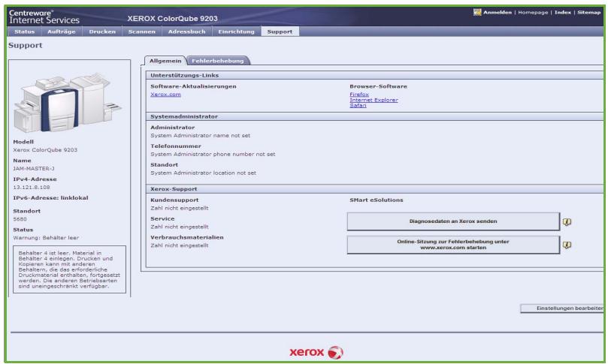Click System Administrator location not set text
This screenshot has width=608, height=364.
pyautogui.click(x=203, y=173)
